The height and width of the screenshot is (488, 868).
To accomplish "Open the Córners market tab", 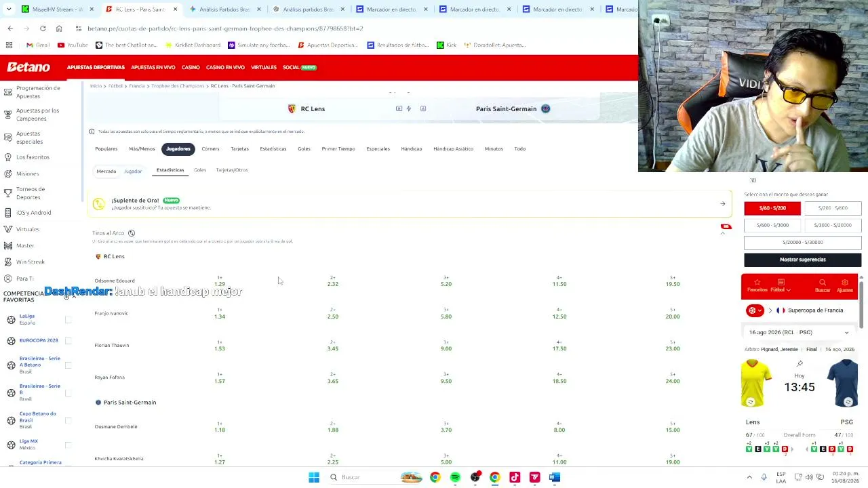I will pos(210,148).
